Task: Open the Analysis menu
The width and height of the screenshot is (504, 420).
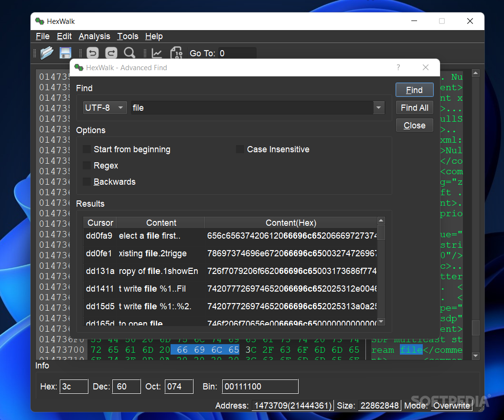Action: point(94,36)
